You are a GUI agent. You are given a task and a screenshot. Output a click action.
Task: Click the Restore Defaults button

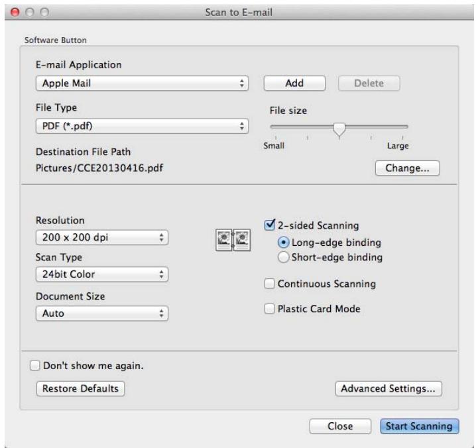(x=80, y=388)
